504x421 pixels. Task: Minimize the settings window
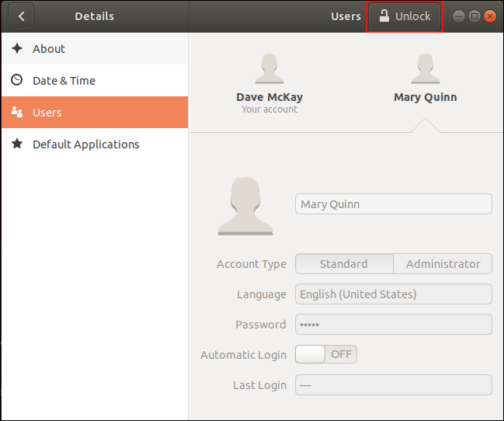(459, 16)
